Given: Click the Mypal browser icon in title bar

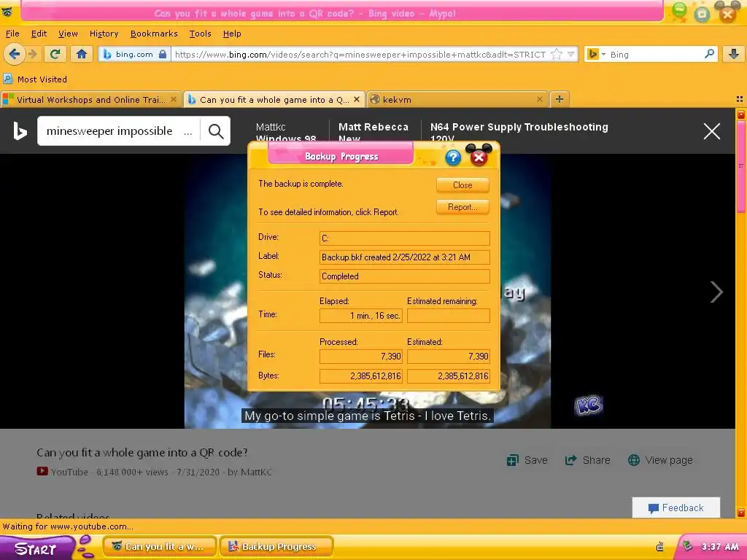Looking at the screenshot, I should [7, 12].
